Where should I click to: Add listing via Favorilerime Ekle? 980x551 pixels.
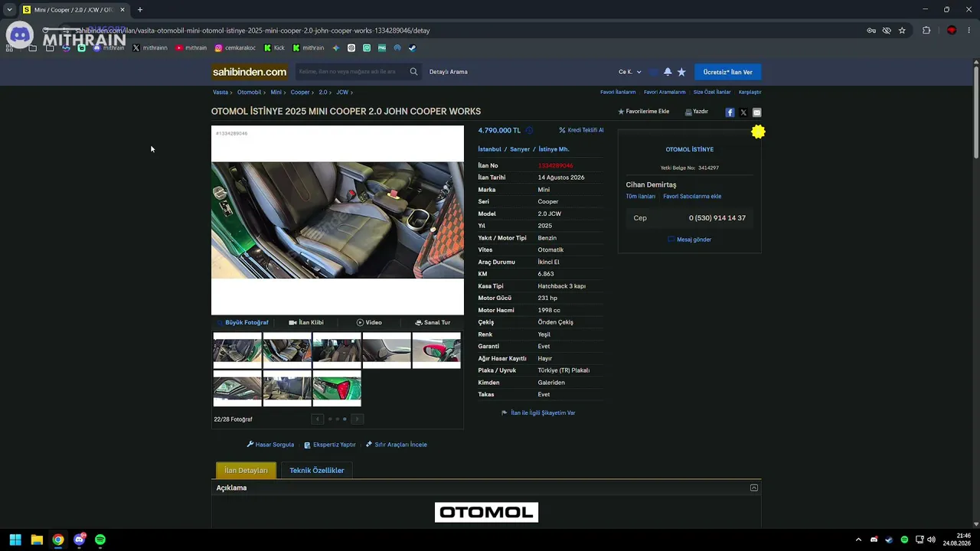[x=644, y=112]
